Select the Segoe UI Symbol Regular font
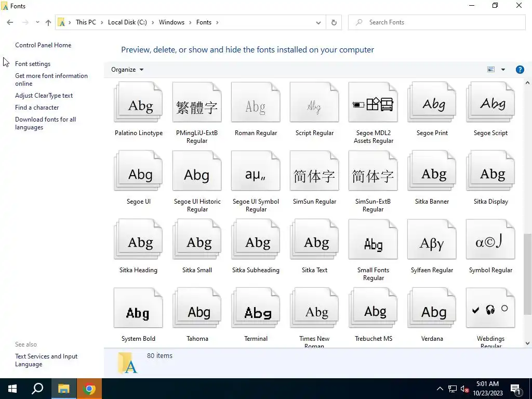 coord(256,170)
